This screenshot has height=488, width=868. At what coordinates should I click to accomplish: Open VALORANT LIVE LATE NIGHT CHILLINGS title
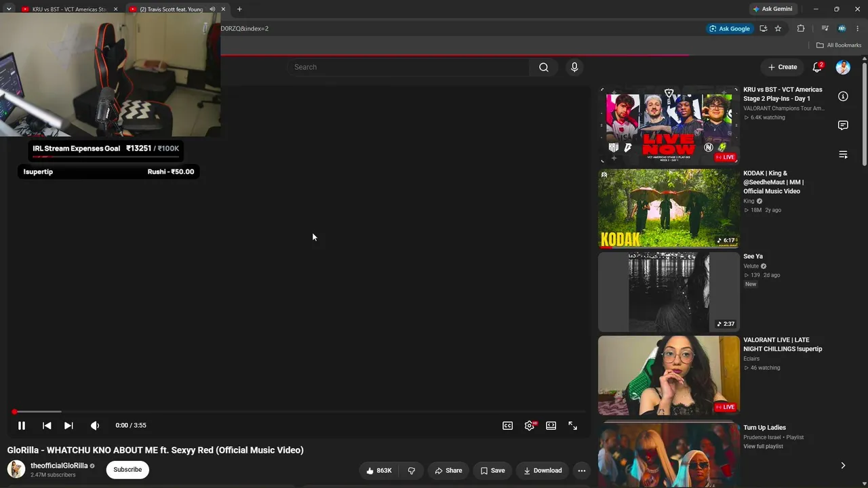click(x=783, y=344)
